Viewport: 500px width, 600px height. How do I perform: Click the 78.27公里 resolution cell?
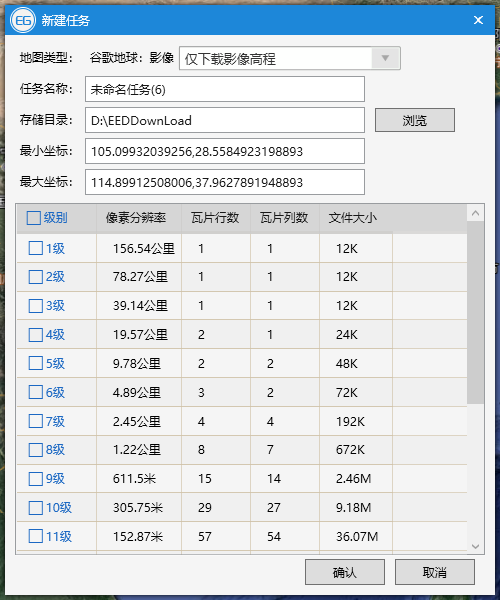pyautogui.click(x=140, y=277)
